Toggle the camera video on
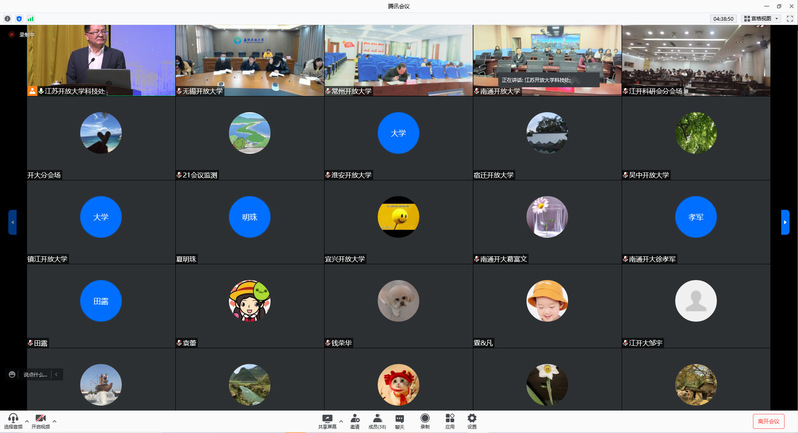Image resolution: width=798 pixels, height=433 pixels. coord(41,419)
